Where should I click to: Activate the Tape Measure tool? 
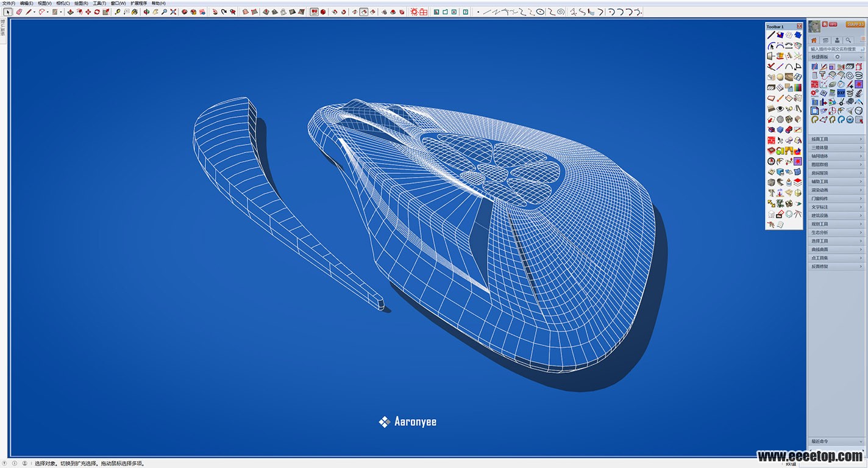coord(118,12)
